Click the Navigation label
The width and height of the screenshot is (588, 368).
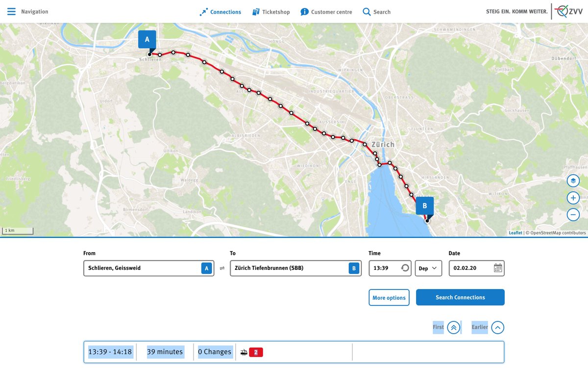(35, 12)
